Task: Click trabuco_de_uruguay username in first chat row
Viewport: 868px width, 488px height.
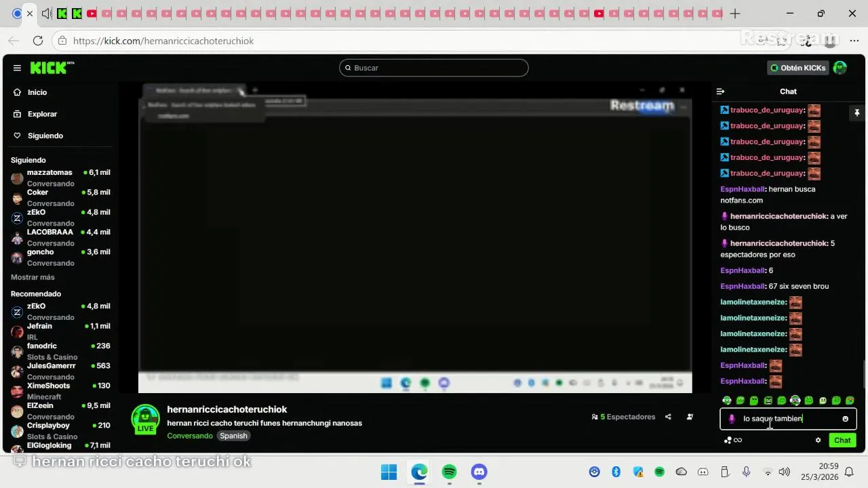Action: tap(768, 110)
